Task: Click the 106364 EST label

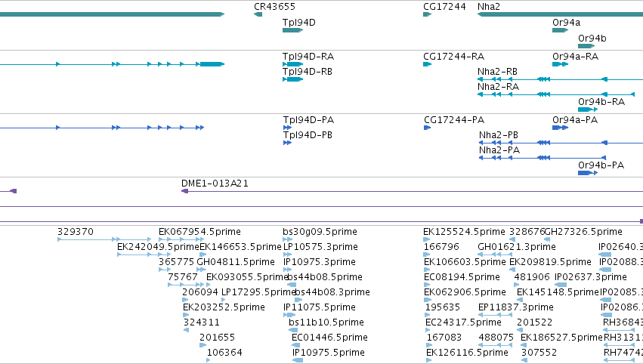Action: [x=224, y=353]
